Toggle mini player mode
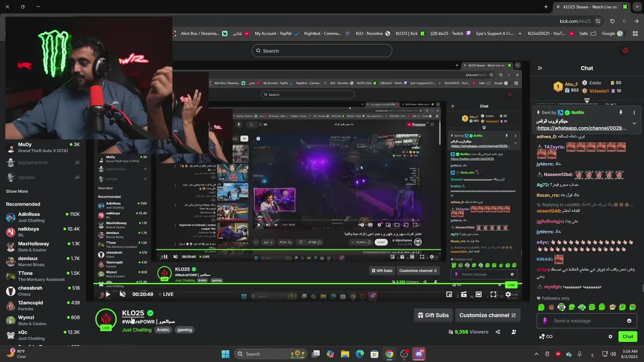Viewport: 644px width, 362px height. 449,294
